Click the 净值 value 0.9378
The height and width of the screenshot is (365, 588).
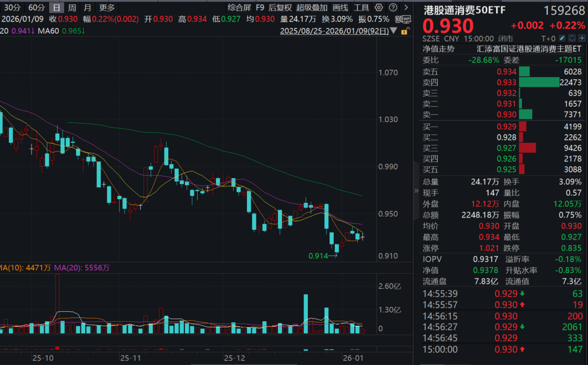point(486,270)
